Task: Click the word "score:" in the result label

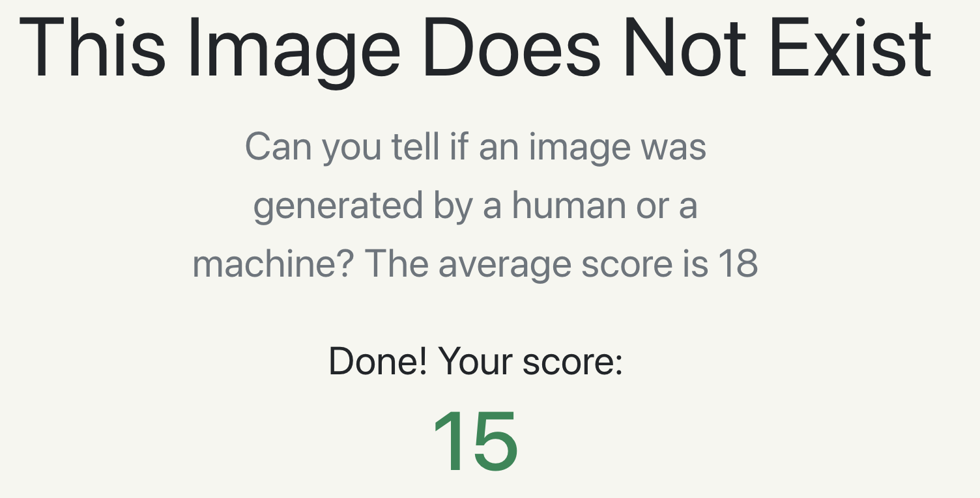Action: (572, 363)
